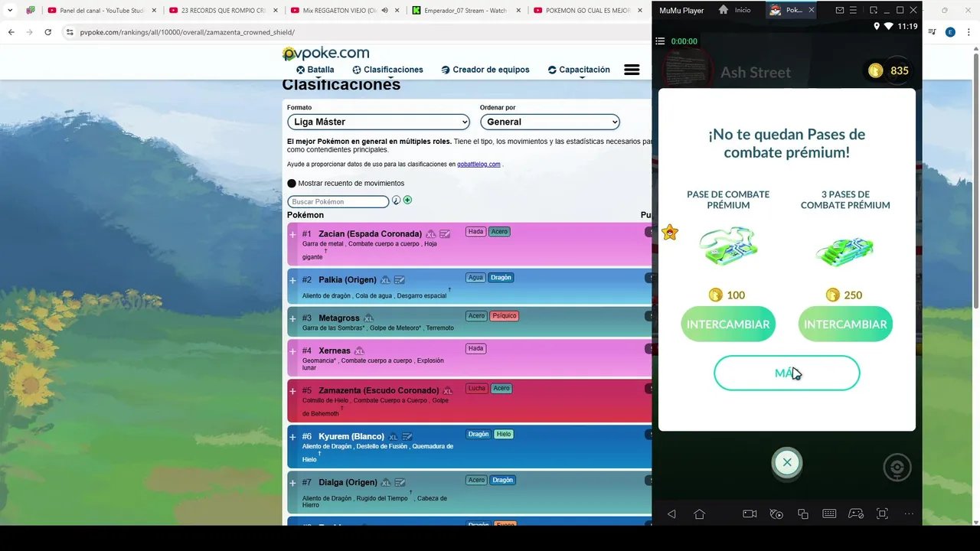Open MuMu keyboard mapping icon
The height and width of the screenshot is (551, 980).
[829, 514]
